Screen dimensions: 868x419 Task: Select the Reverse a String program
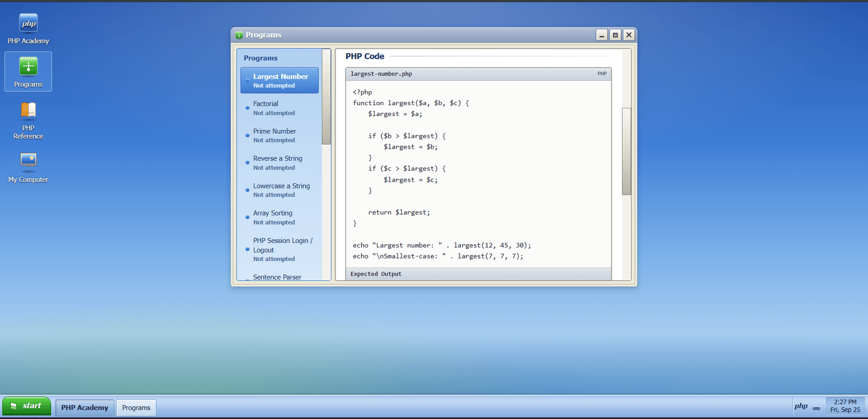pyautogui.click(x=279, y=163)
